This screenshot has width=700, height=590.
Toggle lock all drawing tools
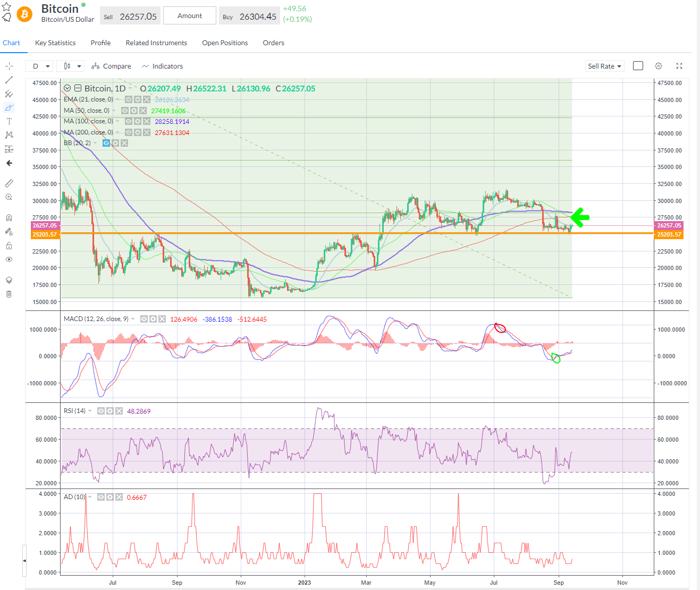[x=9, y=246]
